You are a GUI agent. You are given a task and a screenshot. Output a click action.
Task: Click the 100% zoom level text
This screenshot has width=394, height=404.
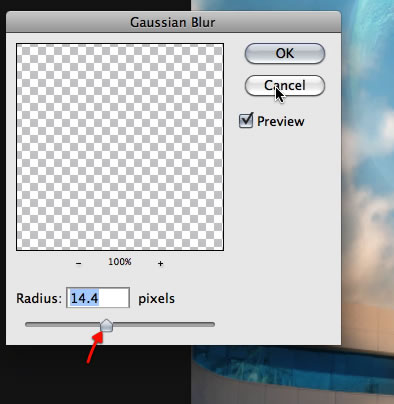click(120, 262)
